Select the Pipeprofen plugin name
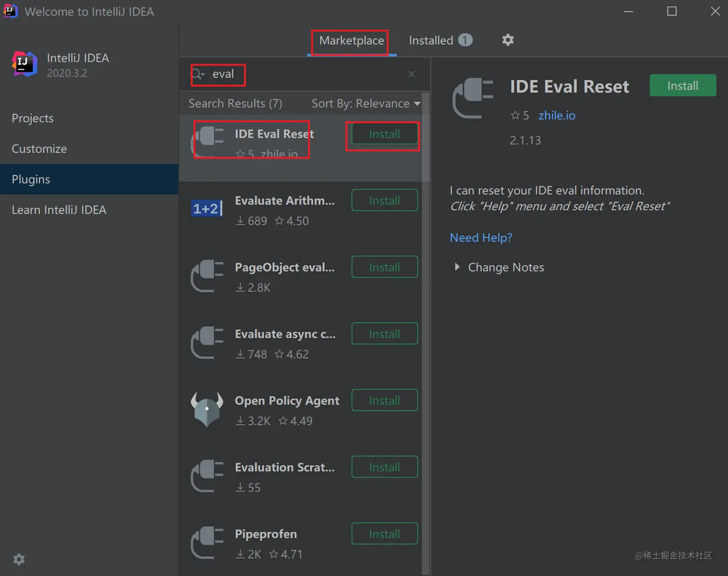The height and width of the screenshot is (576, 728). [x=266, y=534]
